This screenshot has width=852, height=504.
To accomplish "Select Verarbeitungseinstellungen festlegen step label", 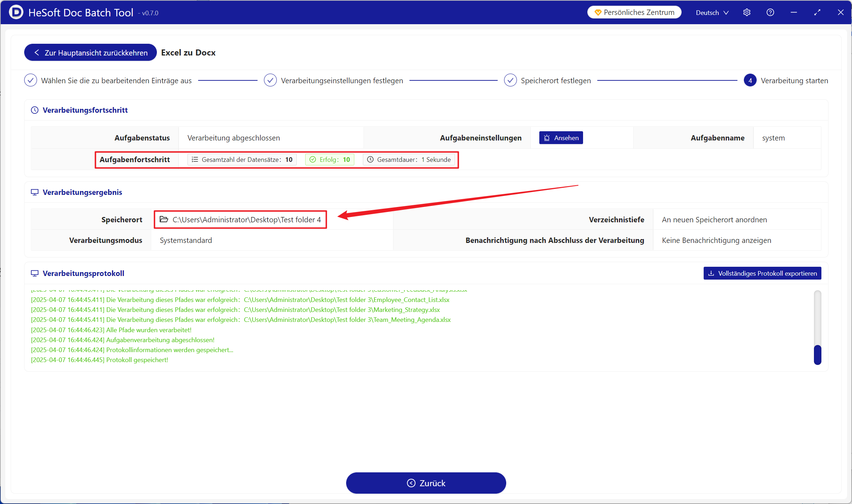I will [x=342, y=81].
